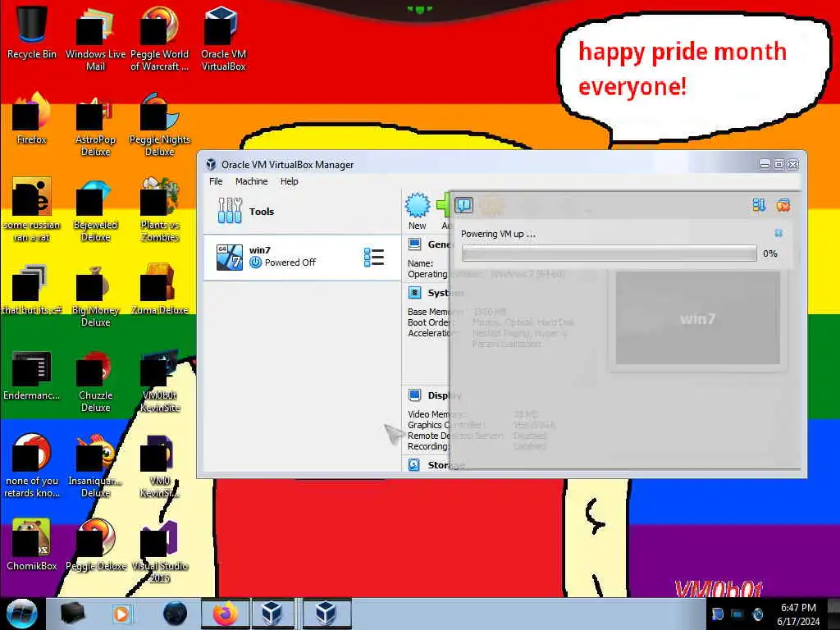This screenshot has width=840, height=630.
Task: Select Peggle World of Warcraft desktop icon
Action: [160, 38]
